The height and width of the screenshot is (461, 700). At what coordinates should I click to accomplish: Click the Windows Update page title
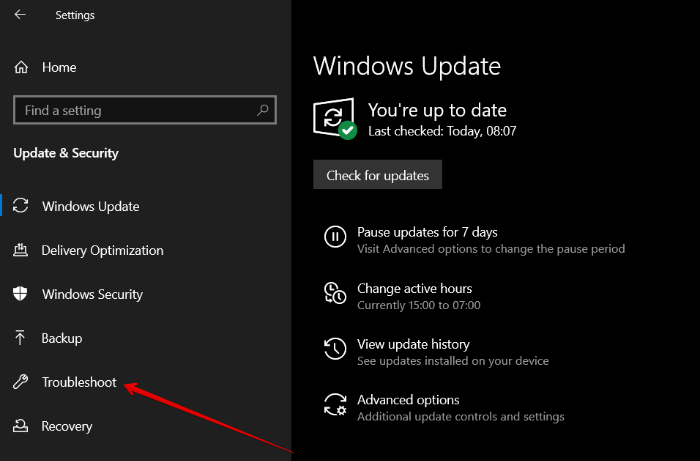(407, 66)
